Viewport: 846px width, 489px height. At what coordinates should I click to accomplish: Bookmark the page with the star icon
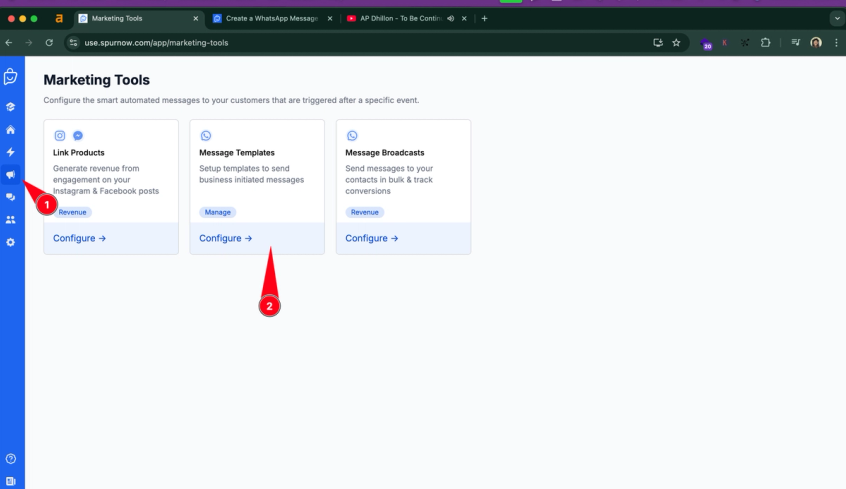(x=676, y=43)
